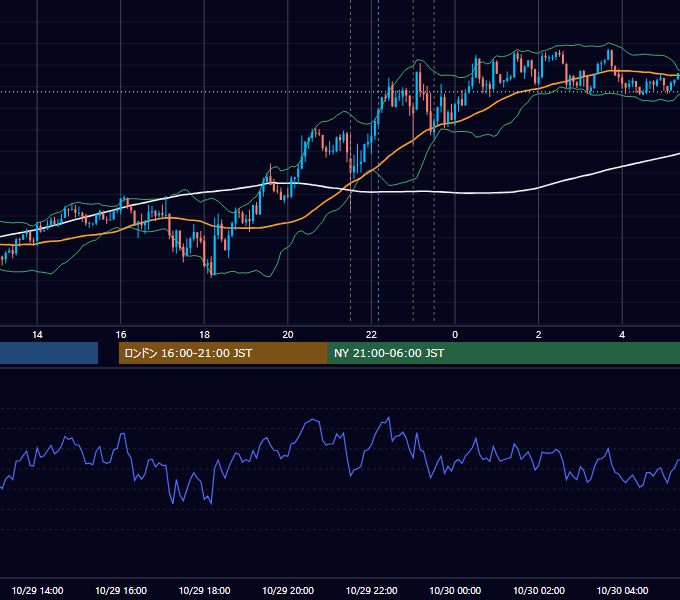The width and height of the screenshot is (680, 600).
Task: Click hour label 0 on price chart axis
Action: click(455, 334)
